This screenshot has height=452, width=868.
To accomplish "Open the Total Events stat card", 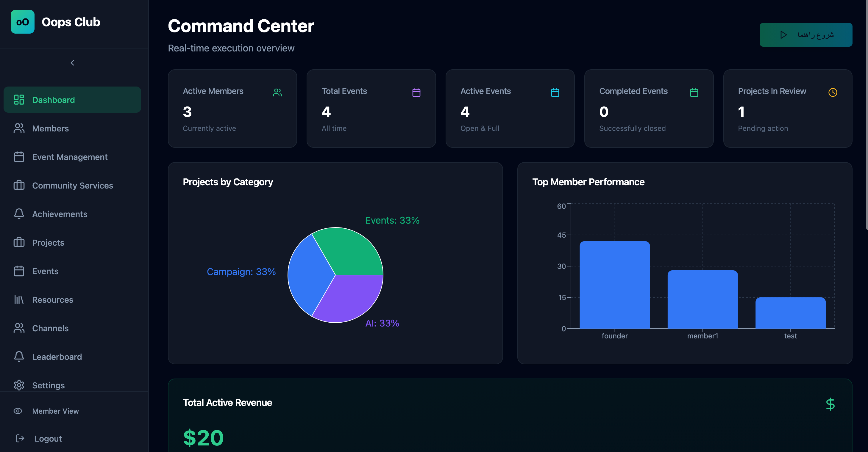I will click(x=371, y=108).
